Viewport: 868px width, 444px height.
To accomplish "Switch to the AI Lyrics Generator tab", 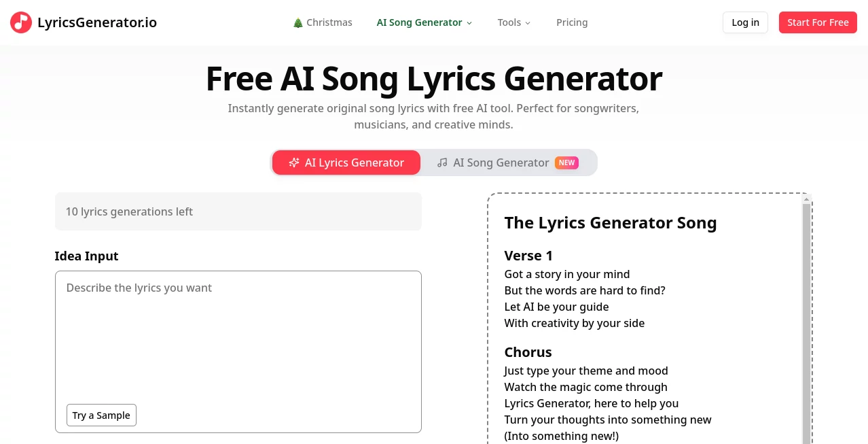I will [346, 163].
